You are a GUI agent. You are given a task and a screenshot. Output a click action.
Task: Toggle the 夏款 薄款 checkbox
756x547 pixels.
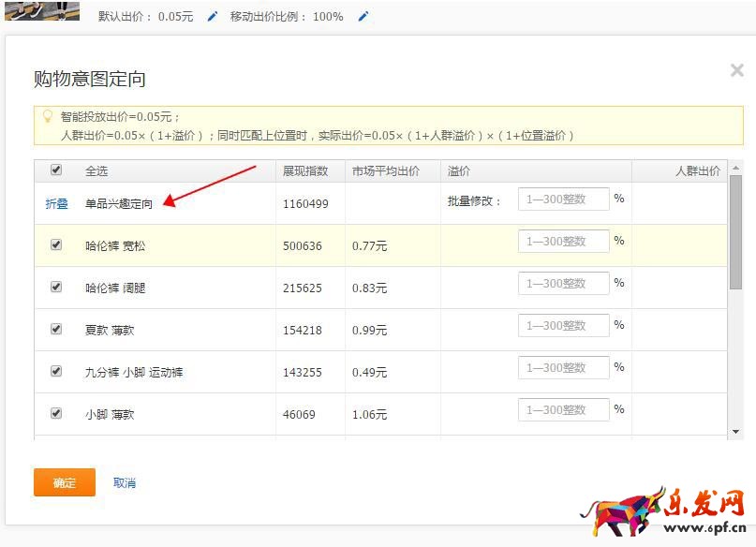pyautogui.click(x=56, y=329)
